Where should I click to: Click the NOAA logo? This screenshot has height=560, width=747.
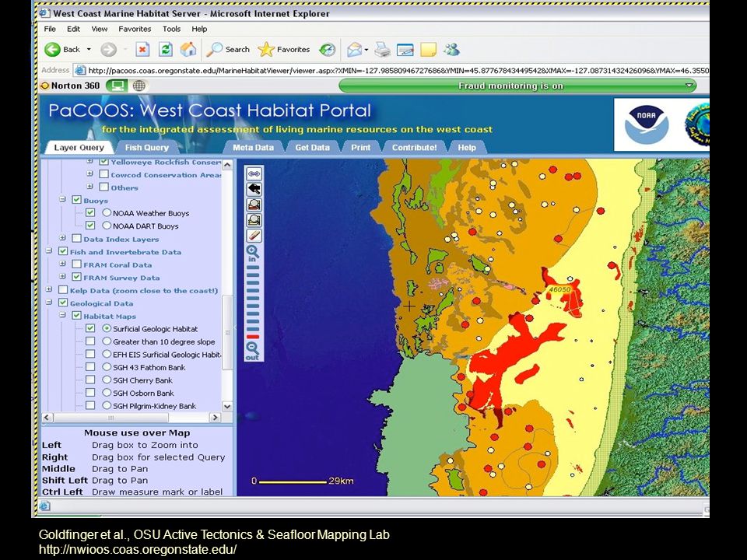646,124
